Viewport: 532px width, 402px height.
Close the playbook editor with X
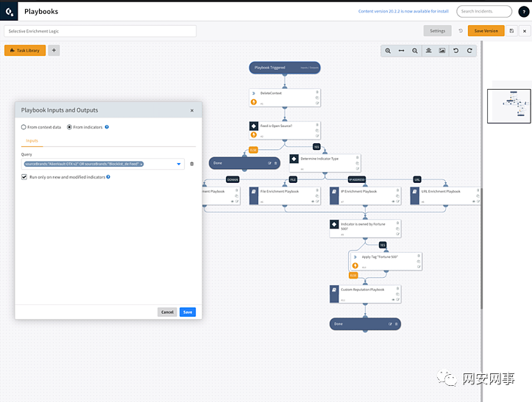[525, 31]
